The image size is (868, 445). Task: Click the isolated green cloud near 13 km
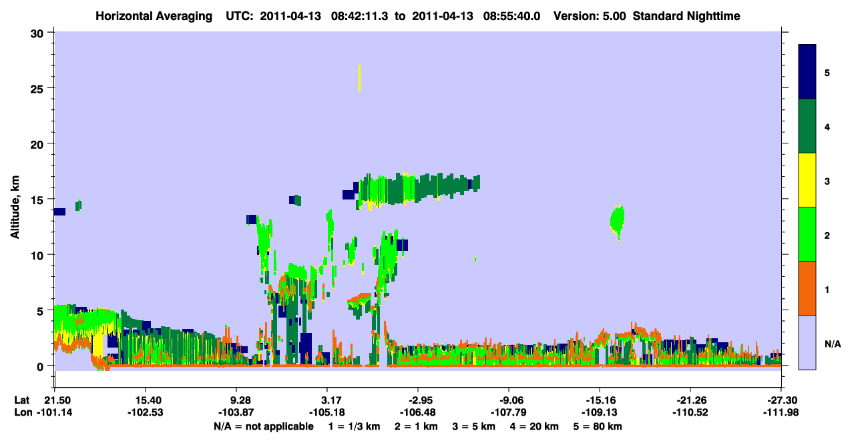[618, 222]
